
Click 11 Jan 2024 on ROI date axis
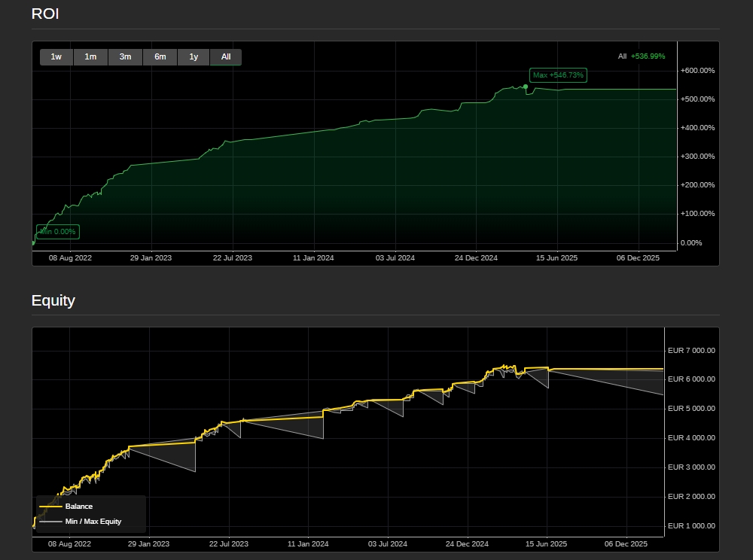313,258
